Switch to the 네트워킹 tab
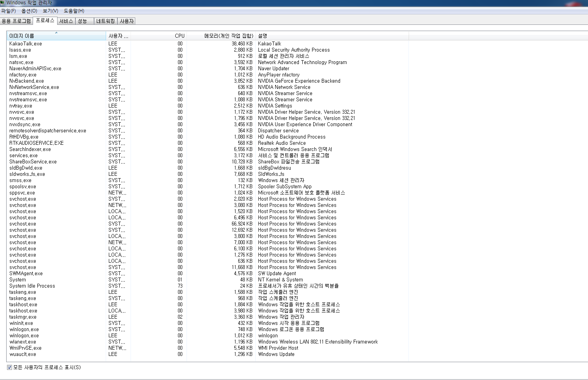 point(105,21)
